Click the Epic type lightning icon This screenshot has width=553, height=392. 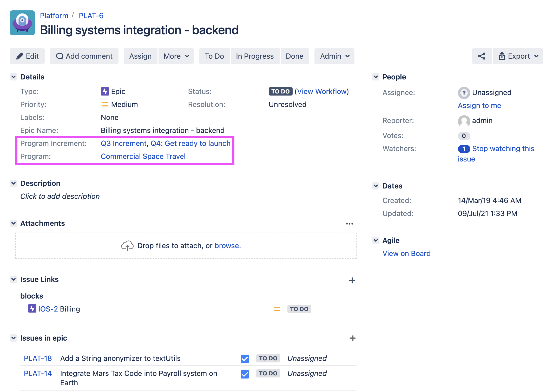105,91
